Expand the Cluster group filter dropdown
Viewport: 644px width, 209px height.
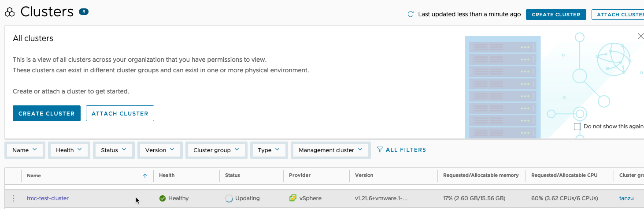pos(216,150)
